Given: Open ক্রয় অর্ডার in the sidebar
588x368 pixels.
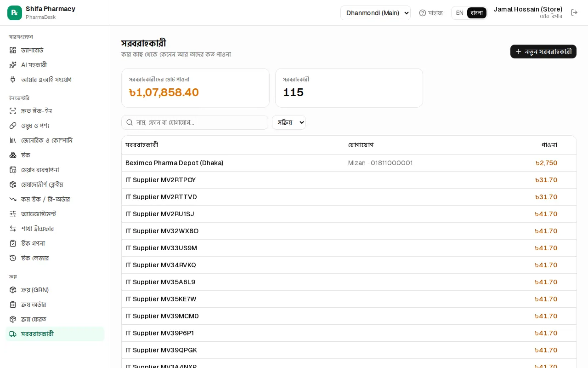Looking at the screenshot, I should [x=55, y=305].
